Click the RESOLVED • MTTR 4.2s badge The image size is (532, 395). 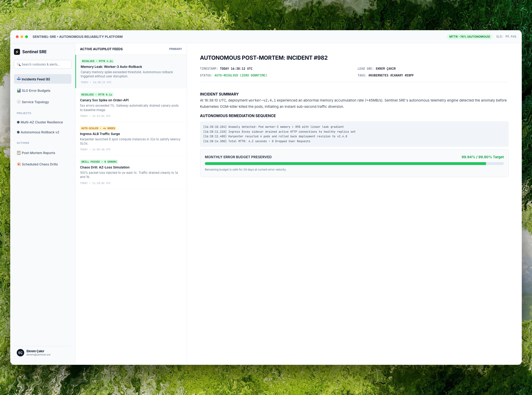tap(97, 61)
